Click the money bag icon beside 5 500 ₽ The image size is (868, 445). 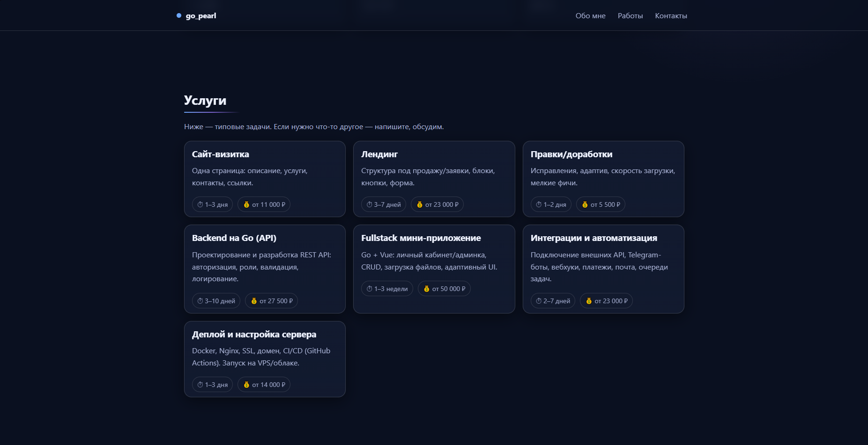[585, 204]
